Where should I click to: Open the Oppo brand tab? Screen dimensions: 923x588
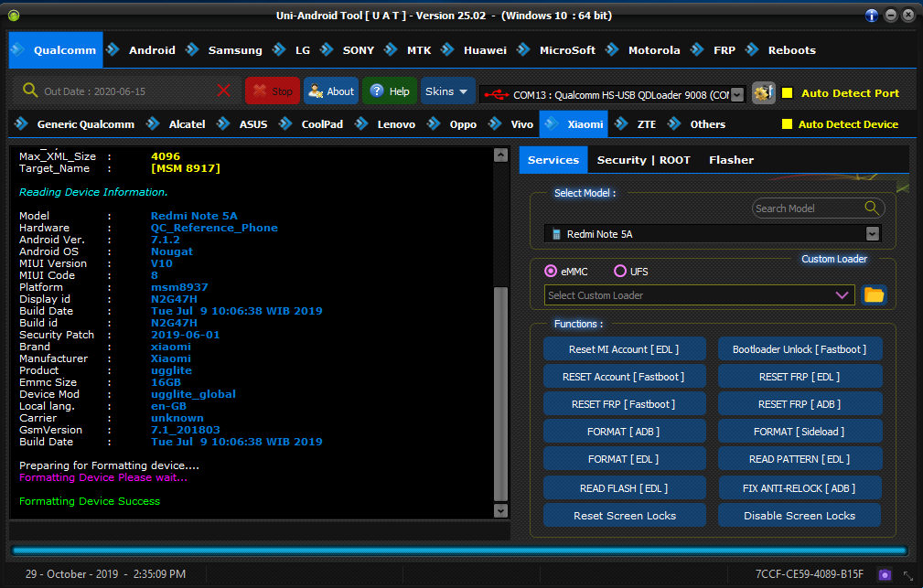[x=463, y=124]
